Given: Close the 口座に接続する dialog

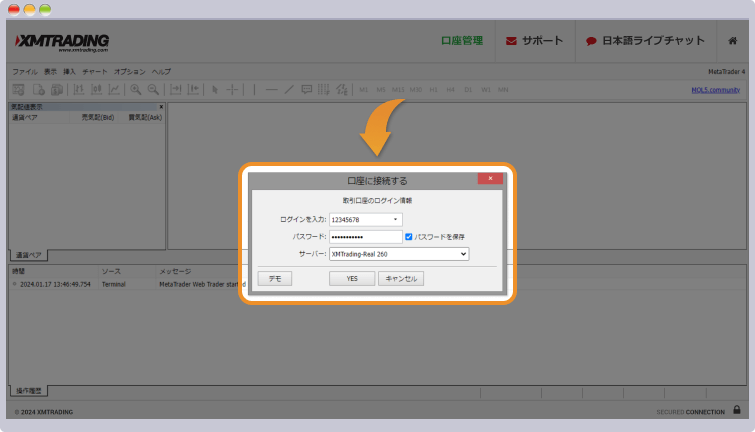Looking at the screenshot, I should tap(490, 178).
